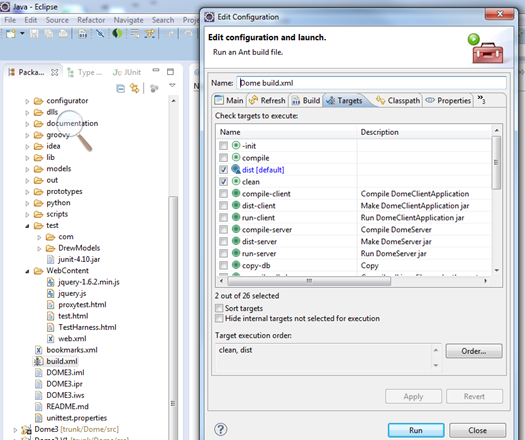Click the compile-client target icon
This screenshot has width=525, height=440.
tap(236, 194)
